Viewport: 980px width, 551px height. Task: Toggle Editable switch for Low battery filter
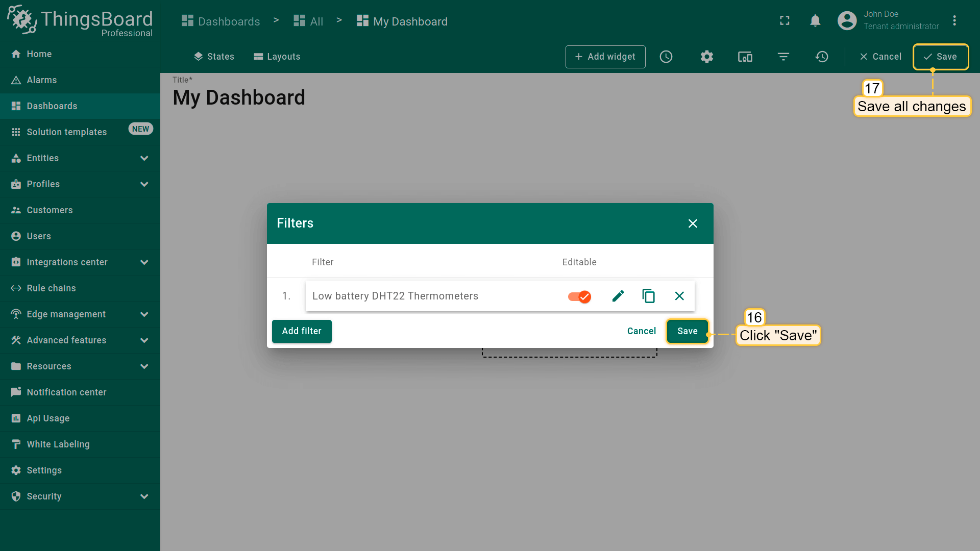point(579,296)
